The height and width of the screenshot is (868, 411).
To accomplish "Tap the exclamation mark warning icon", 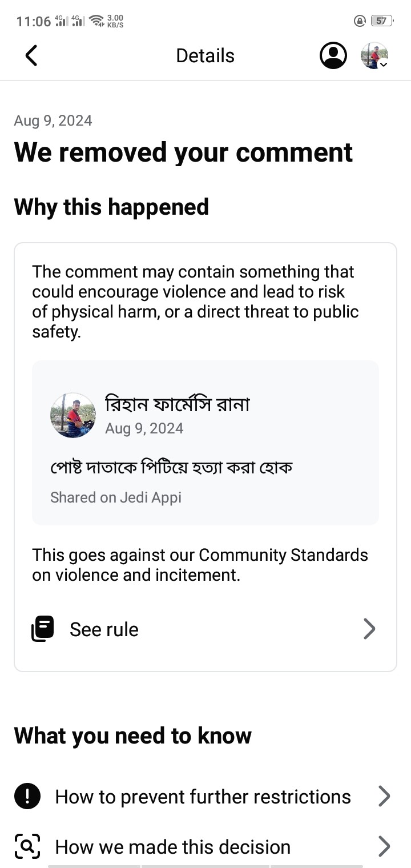I will (x=27, y=796).
